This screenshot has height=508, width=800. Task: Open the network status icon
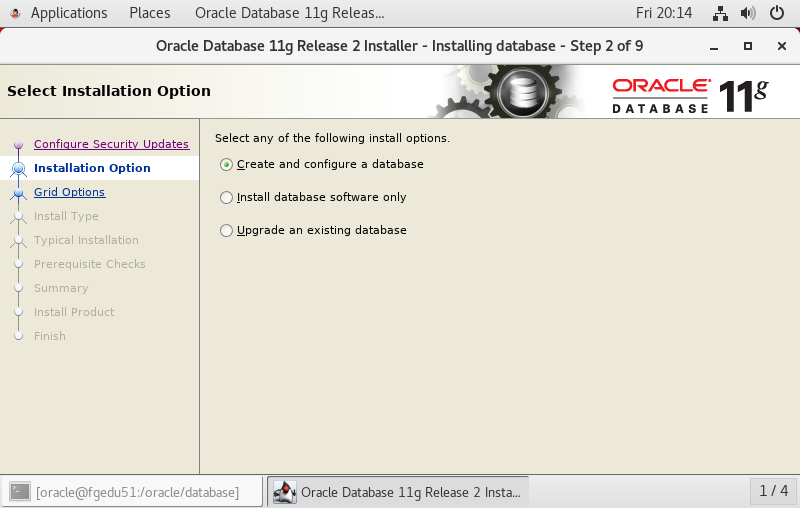[x=720, y=13]
